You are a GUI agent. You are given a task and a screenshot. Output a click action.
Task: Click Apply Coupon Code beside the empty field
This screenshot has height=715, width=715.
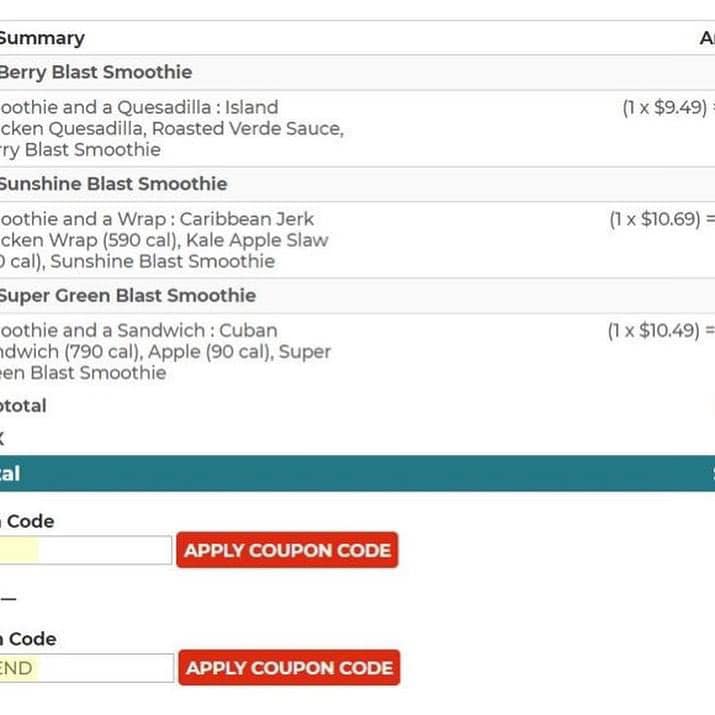coord(287,550)
